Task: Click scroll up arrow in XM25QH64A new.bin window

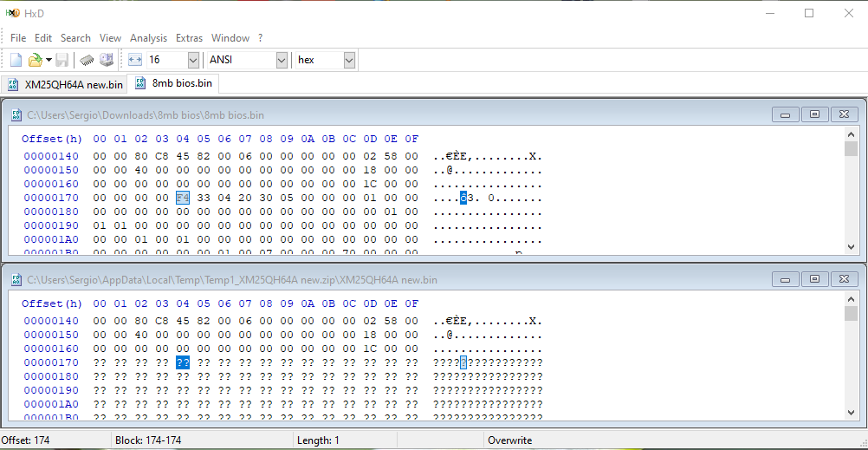Action: coord(852,299)
